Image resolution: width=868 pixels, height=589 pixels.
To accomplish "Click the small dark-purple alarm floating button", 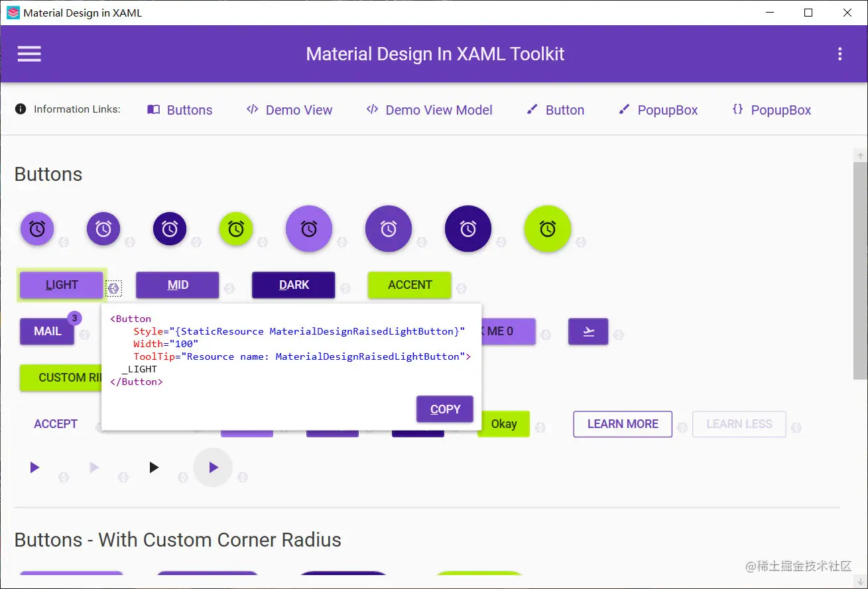I will click(170, 229).
